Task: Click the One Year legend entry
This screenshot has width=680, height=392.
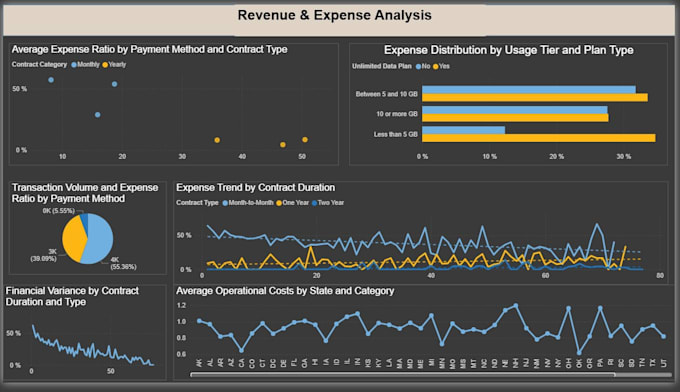Action: (293, 203)
